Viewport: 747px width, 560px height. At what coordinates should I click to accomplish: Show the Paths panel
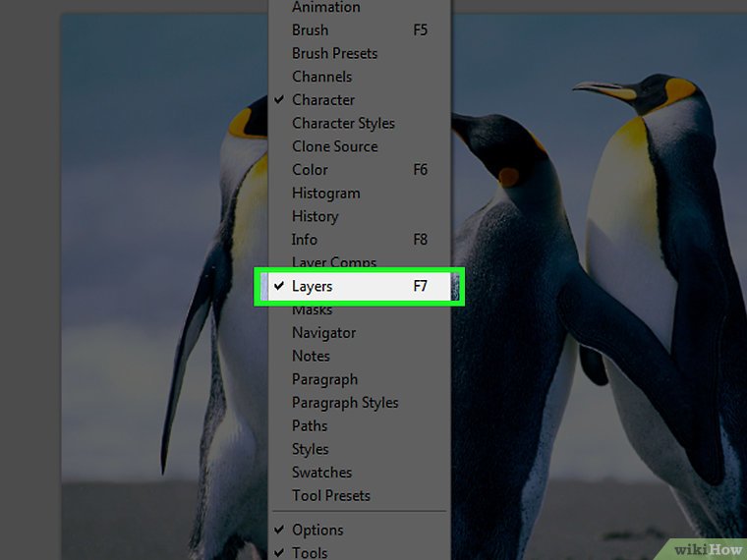[x=310, y=426]
